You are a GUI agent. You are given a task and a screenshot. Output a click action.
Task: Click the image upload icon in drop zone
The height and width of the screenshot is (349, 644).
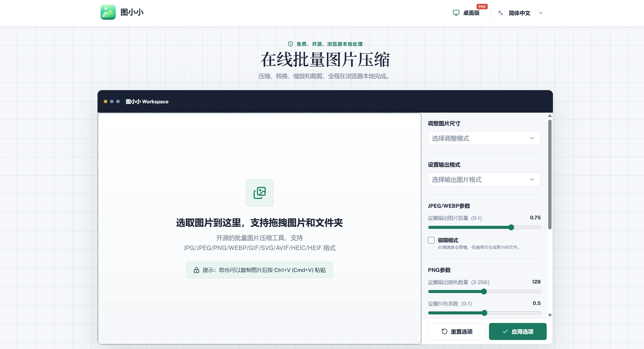(x=259, y=193)
